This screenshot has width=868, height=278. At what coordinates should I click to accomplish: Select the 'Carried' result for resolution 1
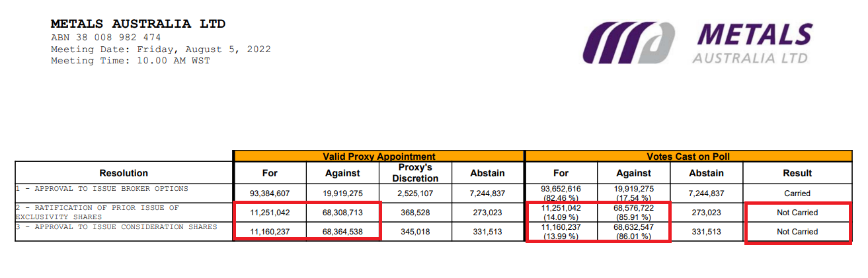tap(797, 193)
